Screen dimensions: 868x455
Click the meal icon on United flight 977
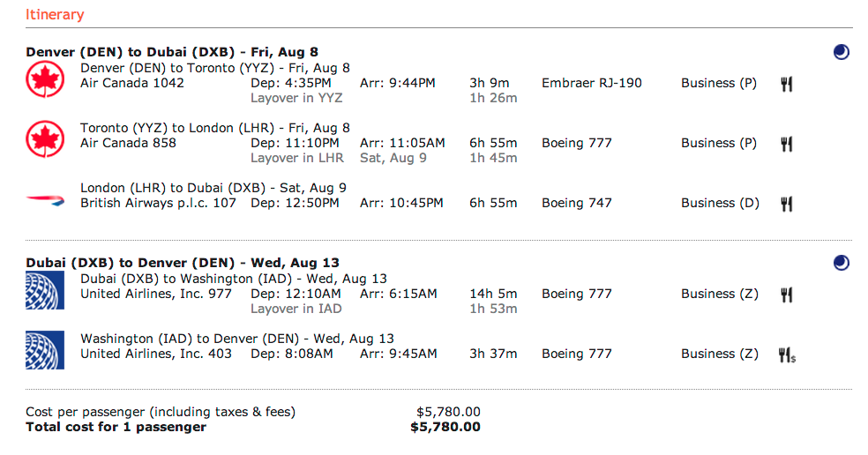(786, 295)
